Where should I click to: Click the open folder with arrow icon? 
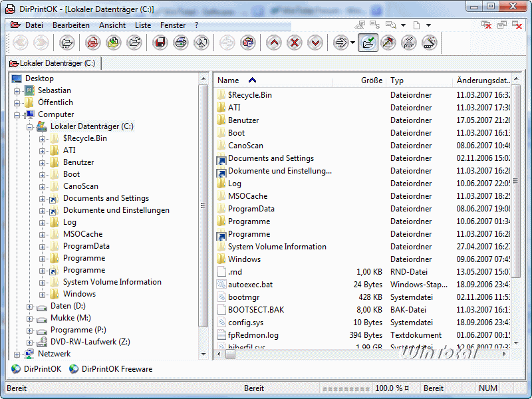pos(134,43)
